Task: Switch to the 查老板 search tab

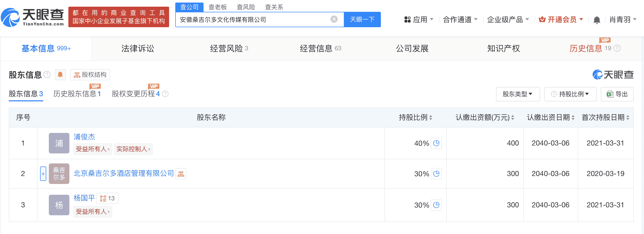Action: pyautogui.click(x=218, y=7)
